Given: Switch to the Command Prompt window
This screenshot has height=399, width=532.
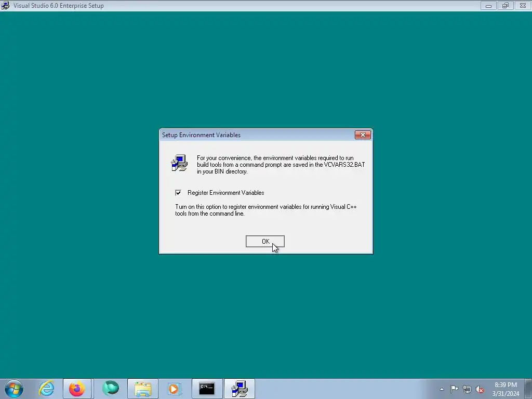Looking at the screenshot, I should [207, 389].
